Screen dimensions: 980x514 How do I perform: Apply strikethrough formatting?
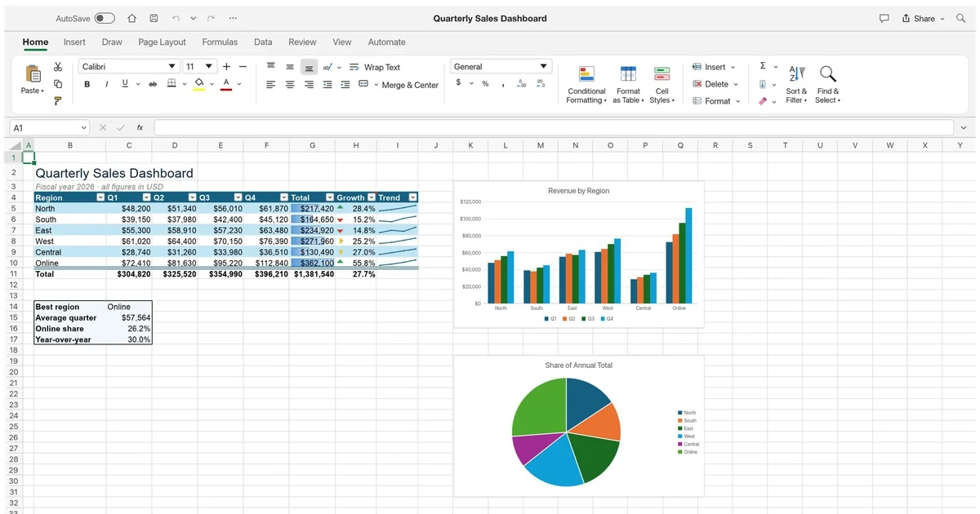(x=153, y=84)
